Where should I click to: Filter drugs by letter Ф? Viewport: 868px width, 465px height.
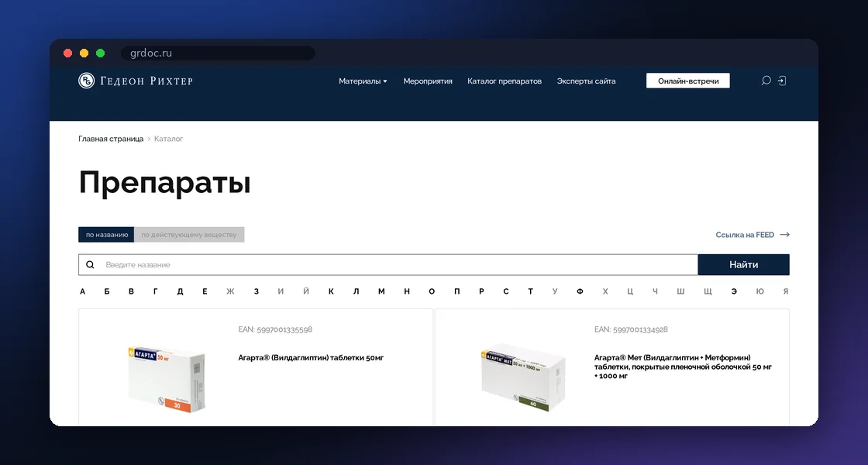[x=580, y=291]
